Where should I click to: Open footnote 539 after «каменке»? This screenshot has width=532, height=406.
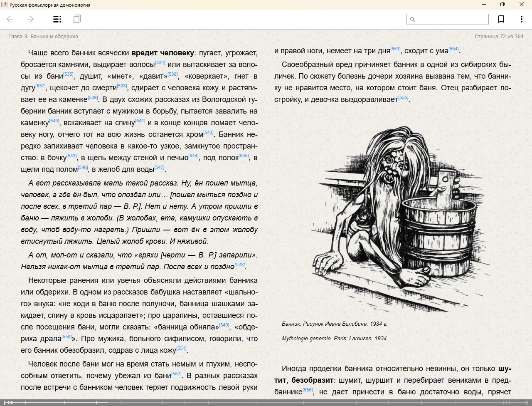click(93, 98)
